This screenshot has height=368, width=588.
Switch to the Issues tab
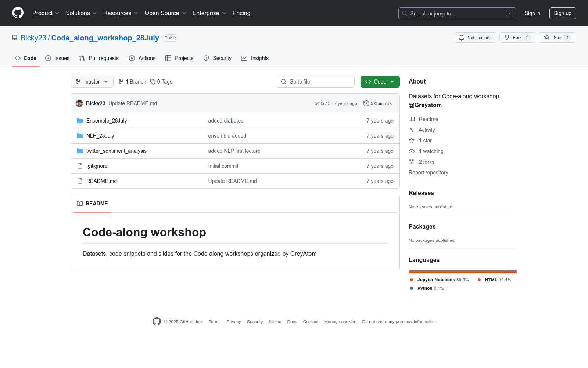click(57, 58)
